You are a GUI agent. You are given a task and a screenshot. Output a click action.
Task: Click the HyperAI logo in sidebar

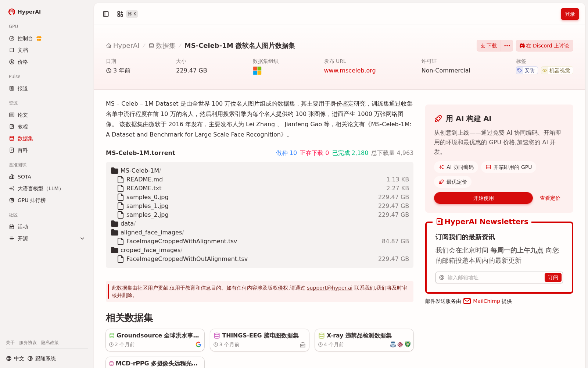[x=25, y=12]
